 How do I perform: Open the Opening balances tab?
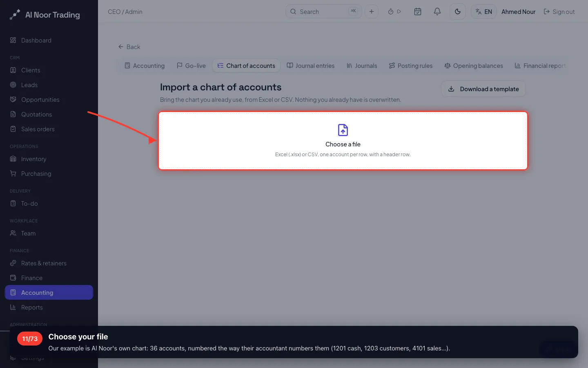tap(474, 66)
